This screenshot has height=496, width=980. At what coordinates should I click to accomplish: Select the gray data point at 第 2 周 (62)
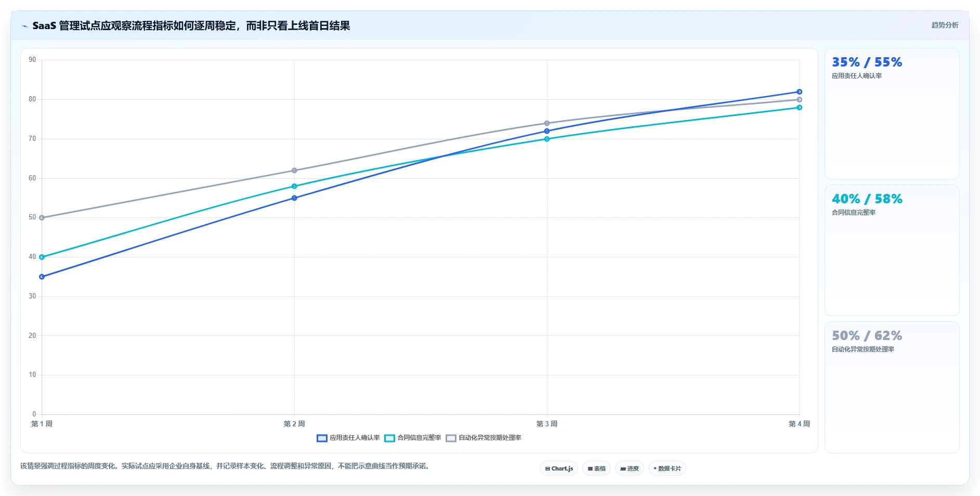[294, 171]
